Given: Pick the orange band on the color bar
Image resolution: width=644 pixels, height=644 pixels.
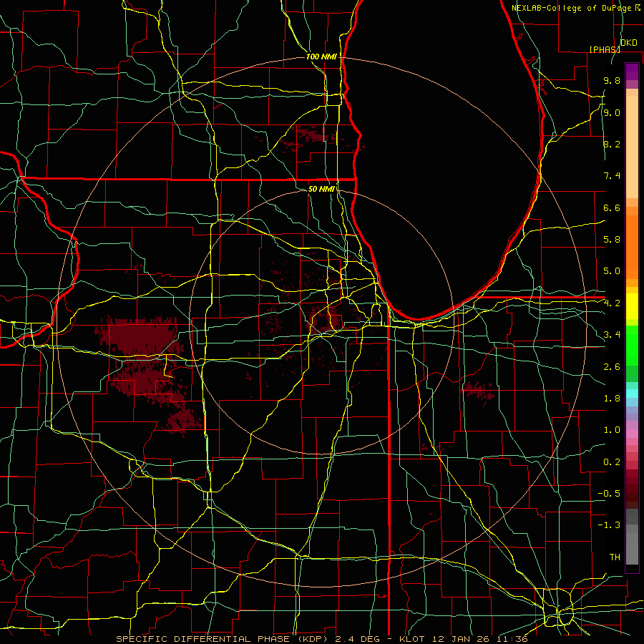Looking at the screenshot, I should 632,246.
